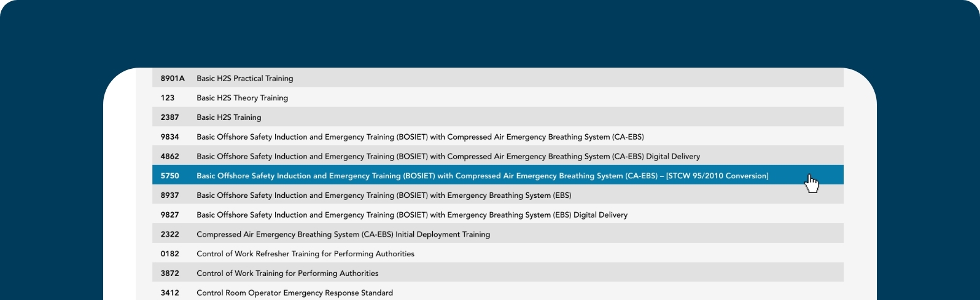Click course code 8937
The width and height of the screenshot is (980, 300).
click(x=170, y=195)
